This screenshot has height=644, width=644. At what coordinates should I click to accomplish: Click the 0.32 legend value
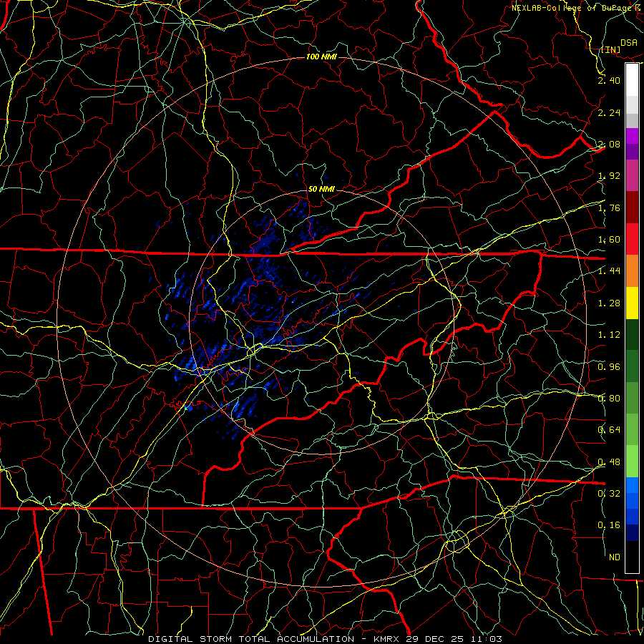pos(609,494)
